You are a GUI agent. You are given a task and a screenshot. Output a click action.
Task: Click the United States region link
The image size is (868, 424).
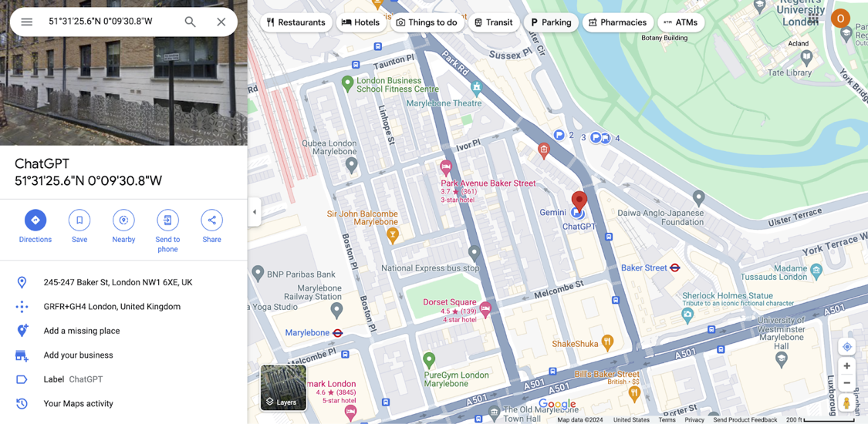pos(631,420)
